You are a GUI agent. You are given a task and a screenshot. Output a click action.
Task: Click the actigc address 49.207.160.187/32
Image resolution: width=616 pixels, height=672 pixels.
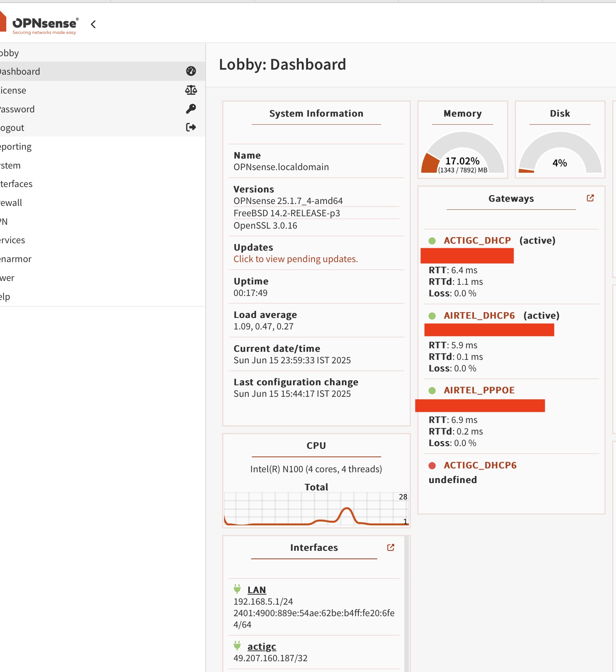point(271,658)
